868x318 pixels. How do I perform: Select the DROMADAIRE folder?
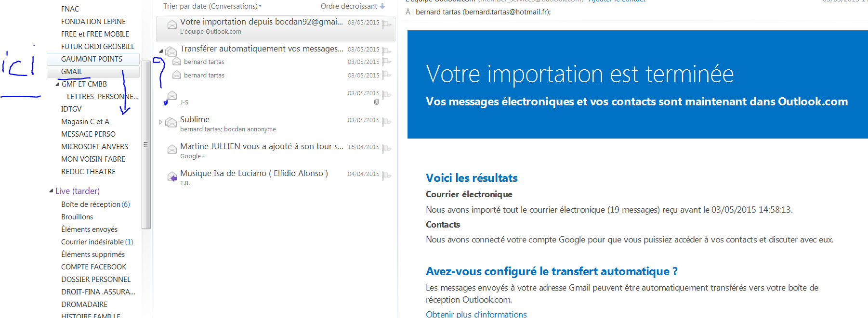tap(84, 305)
